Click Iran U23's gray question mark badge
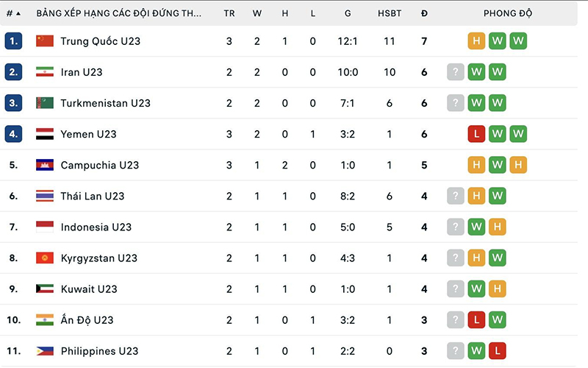The width and height of the screenshot is (588, 368). pos(456,71)
